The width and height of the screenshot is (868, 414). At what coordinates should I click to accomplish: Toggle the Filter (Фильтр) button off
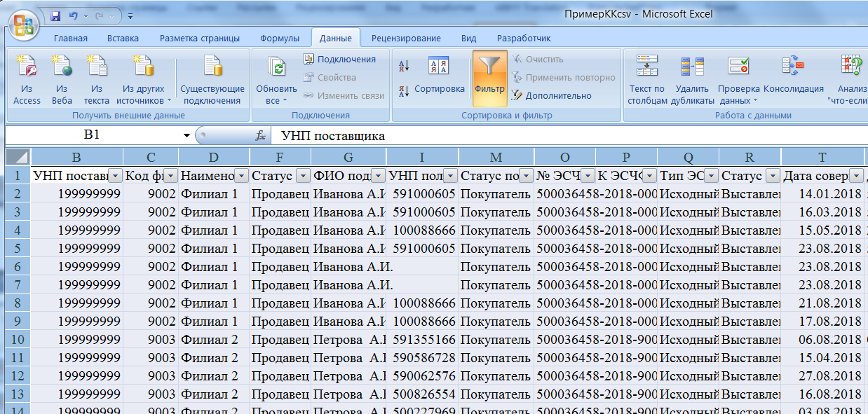[x=489, y=78]
